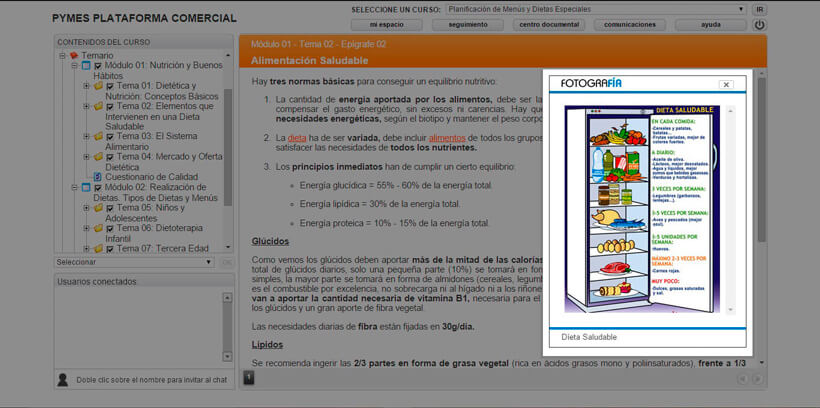Expand Tema 05 tree node
820x408 pixels.
coord(86,208)
